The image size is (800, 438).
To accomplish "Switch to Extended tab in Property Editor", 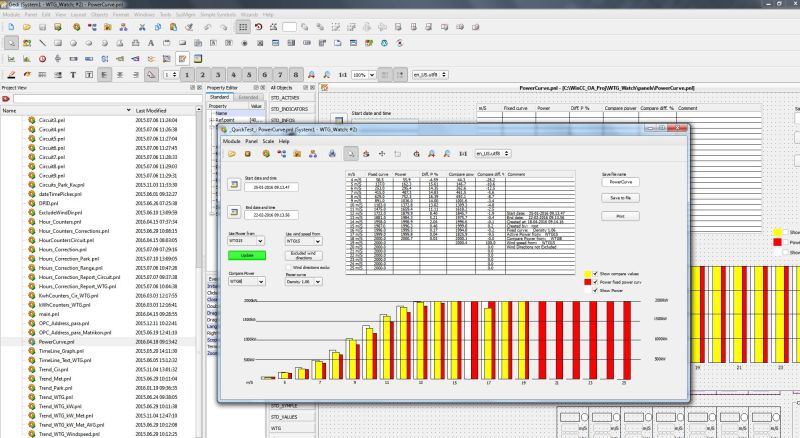I will coord(248,97).
